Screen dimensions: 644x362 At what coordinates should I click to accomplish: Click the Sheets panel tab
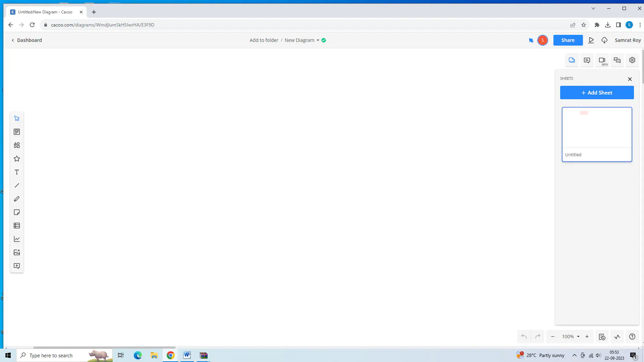572,60
